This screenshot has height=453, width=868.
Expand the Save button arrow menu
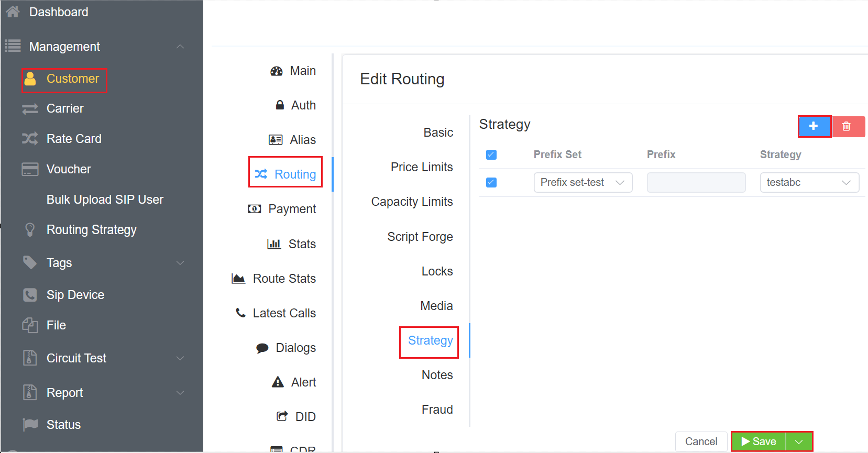[x=799, y=441]
